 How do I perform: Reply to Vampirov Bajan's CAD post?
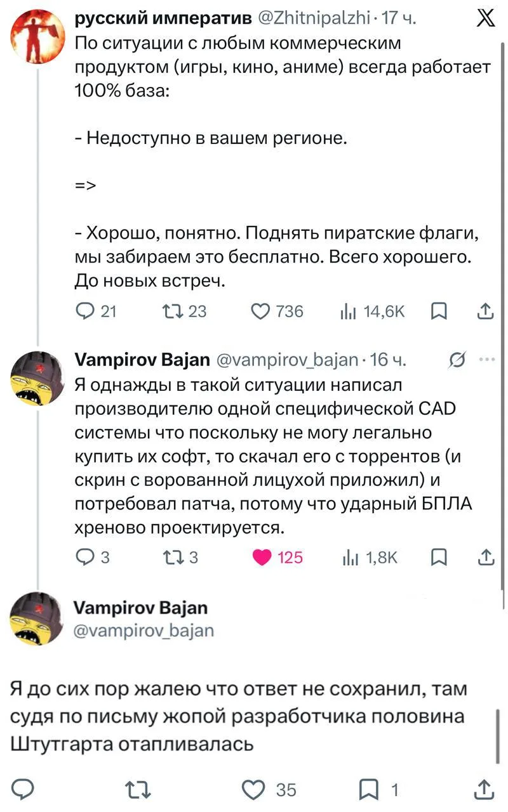click(x=92, y=557)
